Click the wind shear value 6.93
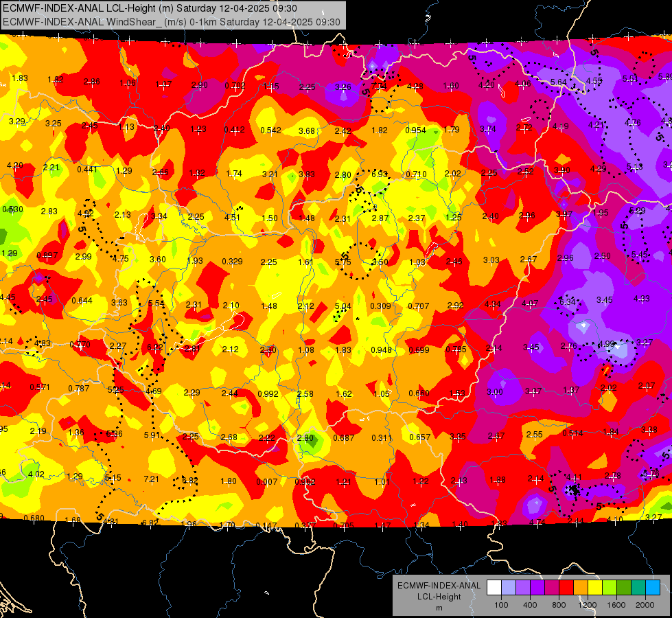The width and height of the screenshot is (672, 618). [x=380, y=174]
